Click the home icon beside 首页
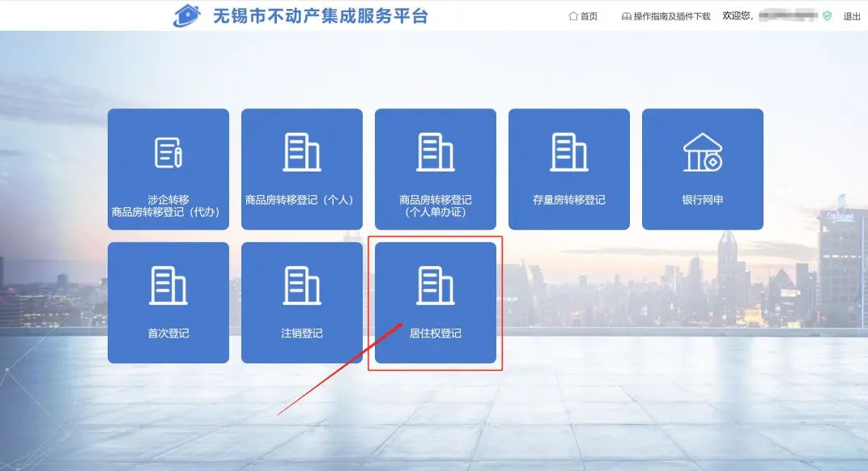Screen dimensions: 868x471 click(573, 16)
